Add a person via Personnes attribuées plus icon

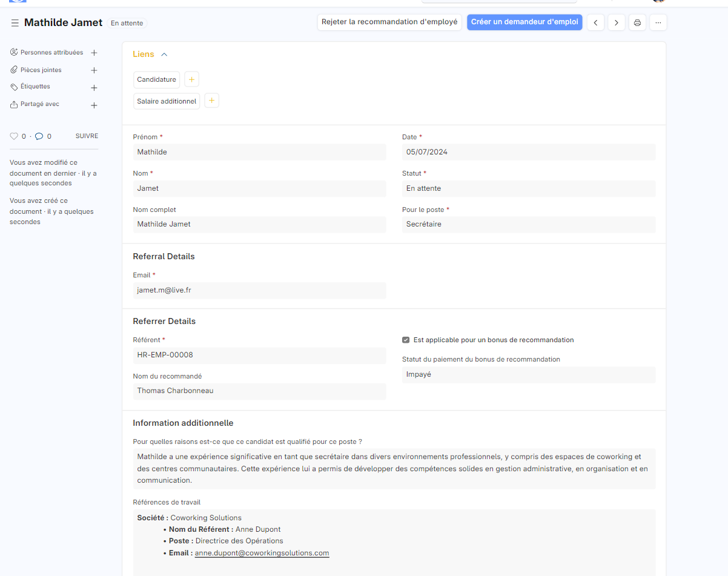pyautogui.click(x=94, y=53)
